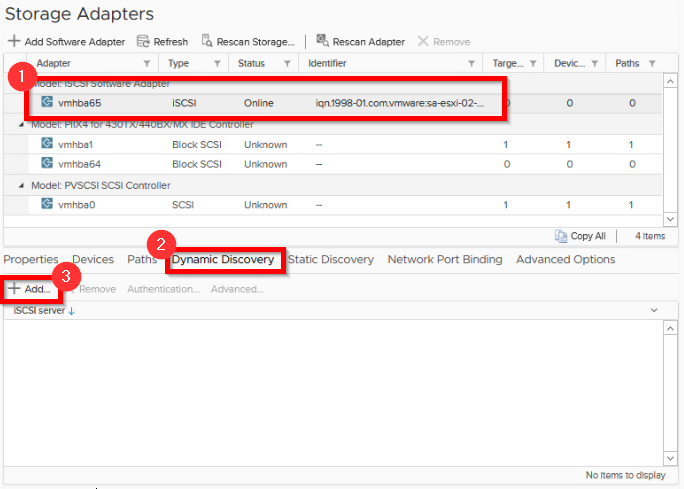Open the Targets column filter
Viewport: 684px width, 489px height.
tap(533, 64)
